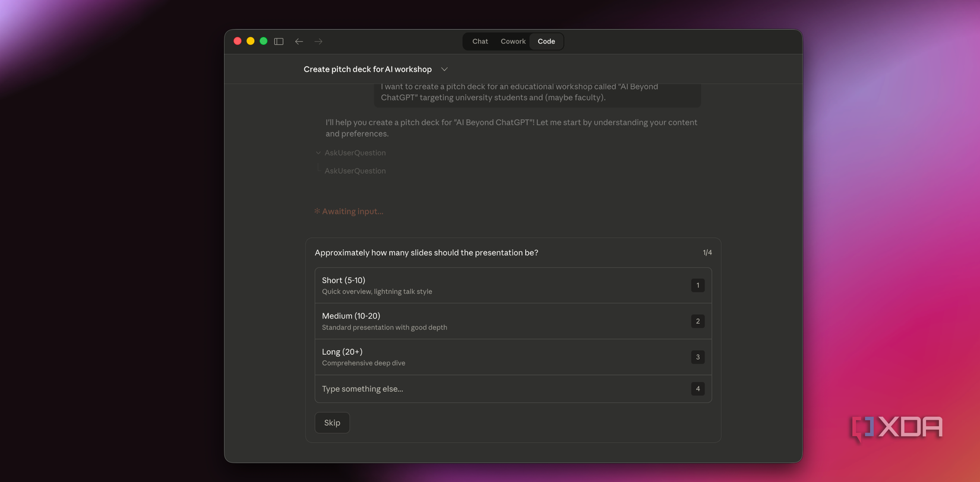This screenshot has height=482, width=980.
Task: Go back with the left arrow
Action: pyautogui.click(x=299, y=42)
